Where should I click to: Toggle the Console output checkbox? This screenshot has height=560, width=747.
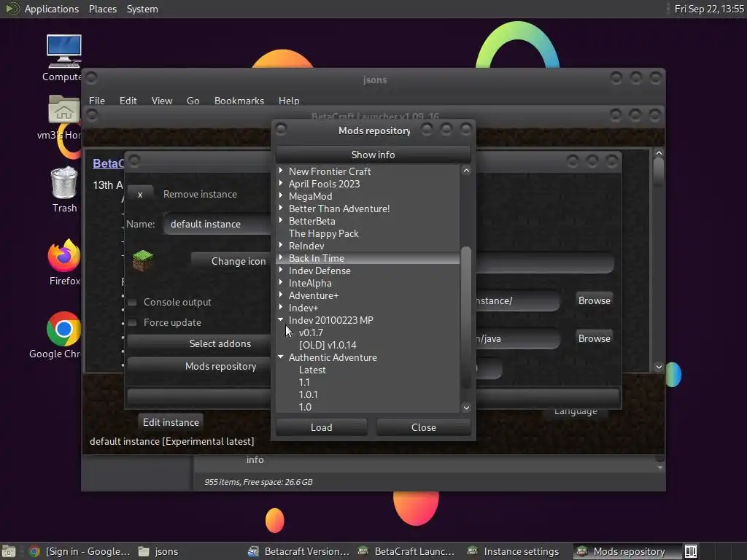click(x=133, y=303)
